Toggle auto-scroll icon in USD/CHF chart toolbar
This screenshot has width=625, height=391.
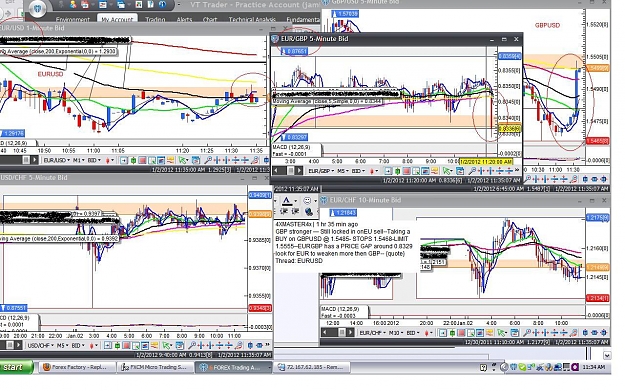(x=107, y=346)
